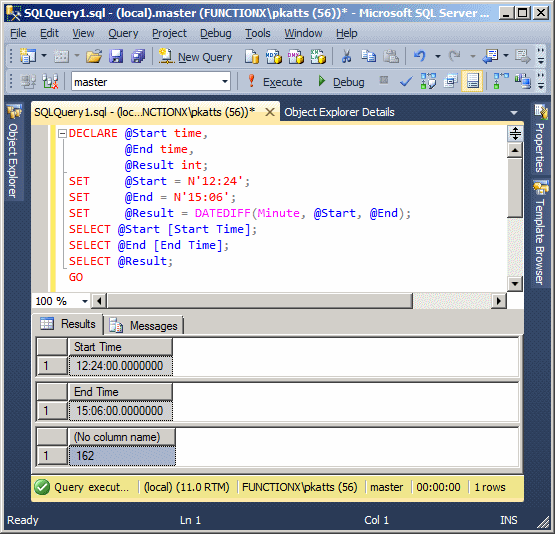Open the Query menu
Image resolution: width=555 pixels, height=534 pixels.
pos(123,33)
